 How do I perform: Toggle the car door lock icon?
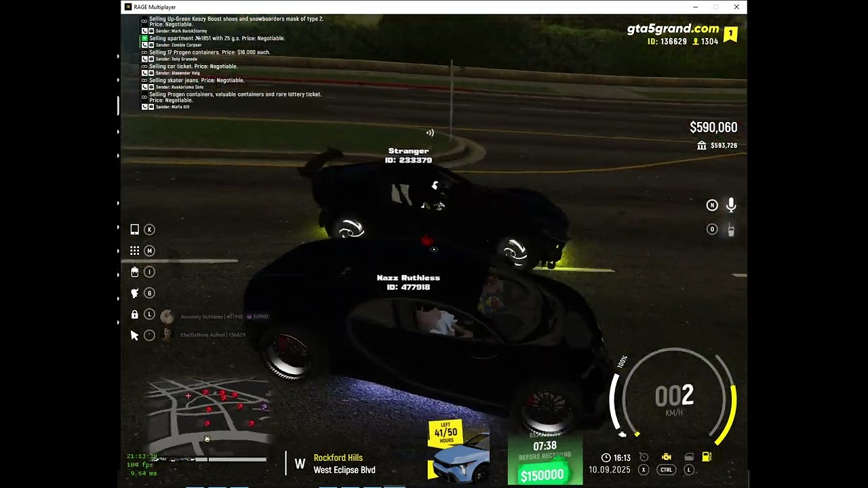click(689, 457)
